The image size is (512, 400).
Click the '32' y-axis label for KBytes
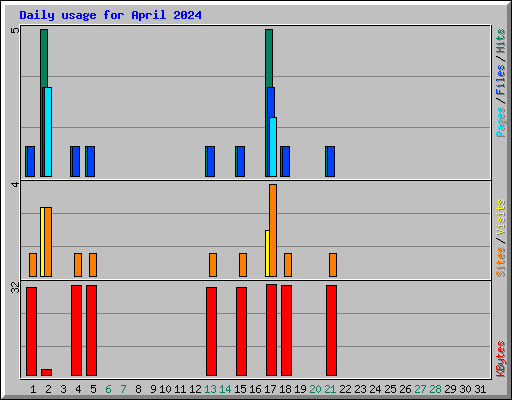[x=15, y=288]
